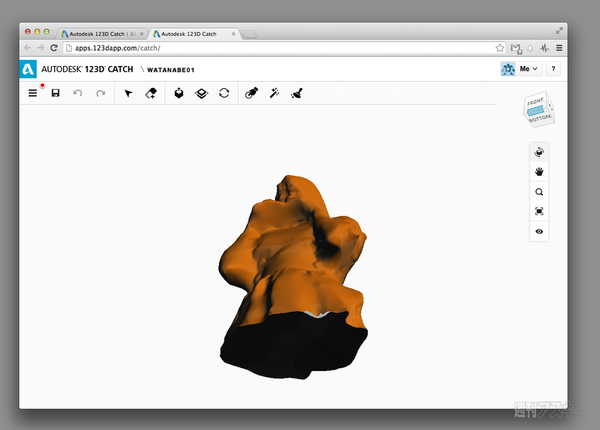The width and height of the screenshot is (600, 430).
Task: Select the pin marker tool
Action: tap(251, 93)
